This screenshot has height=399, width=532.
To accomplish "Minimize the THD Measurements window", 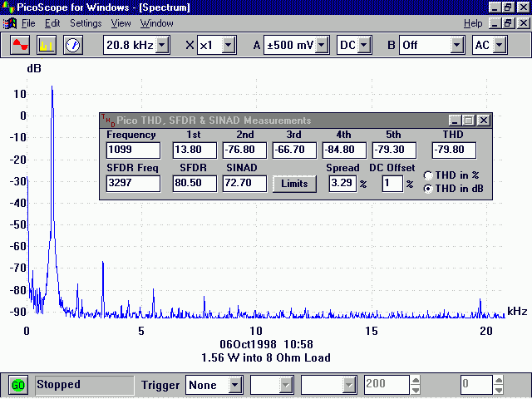I will [x=455, y=120].
